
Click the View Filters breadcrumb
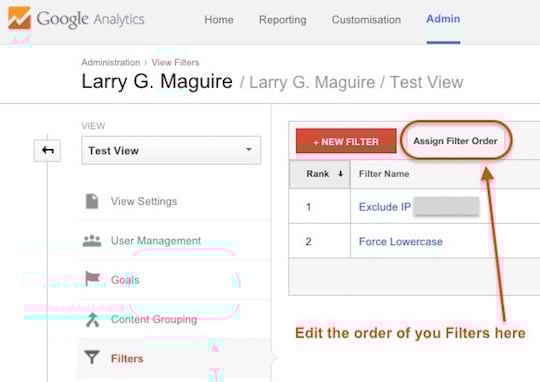point(176,62)
